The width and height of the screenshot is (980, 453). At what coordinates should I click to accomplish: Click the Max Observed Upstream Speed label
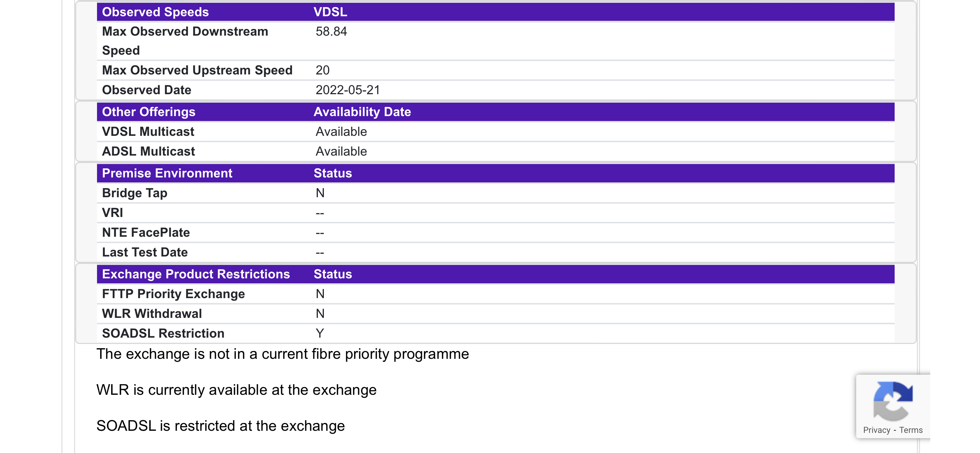click(x=197, y=70)
